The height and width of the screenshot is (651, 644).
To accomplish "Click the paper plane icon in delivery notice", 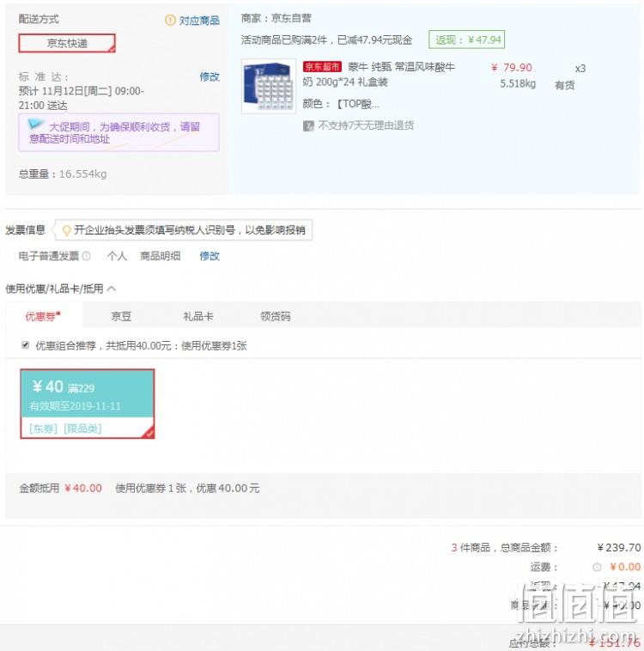I will 35,124.
